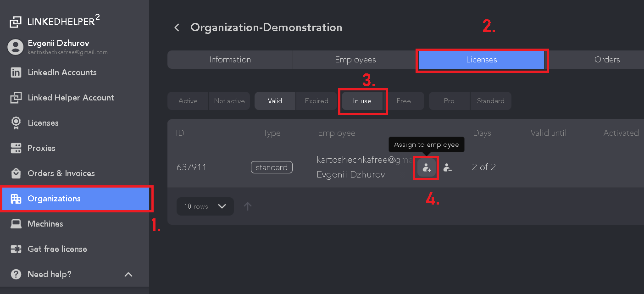The height and width of the screenshot is (294, 644).
Task: Click the Valid until column header
Action: (549, 133)
